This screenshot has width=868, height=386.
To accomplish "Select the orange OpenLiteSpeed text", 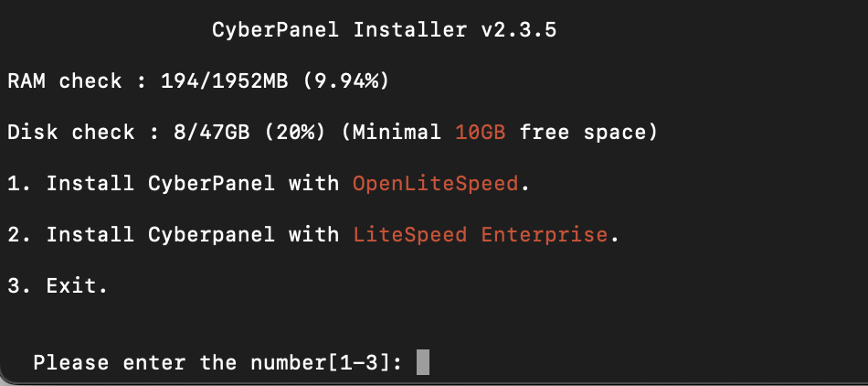I will 436,183.
